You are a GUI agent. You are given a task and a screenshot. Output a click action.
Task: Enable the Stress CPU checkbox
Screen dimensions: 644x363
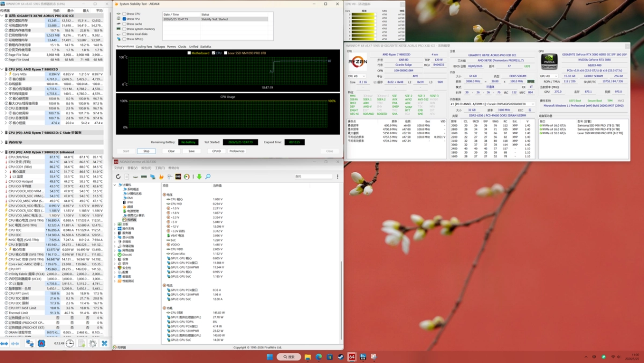click(124, 13)
